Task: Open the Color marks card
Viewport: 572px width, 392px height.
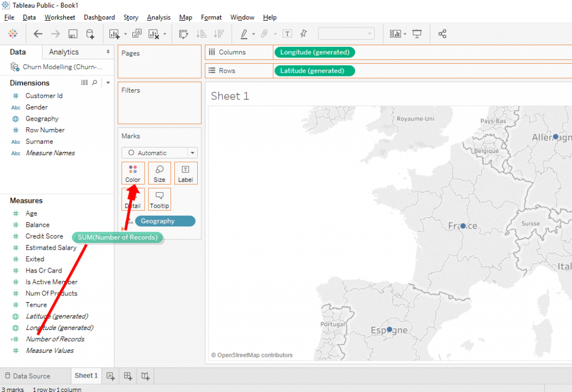Action: (x=133, y=173)
